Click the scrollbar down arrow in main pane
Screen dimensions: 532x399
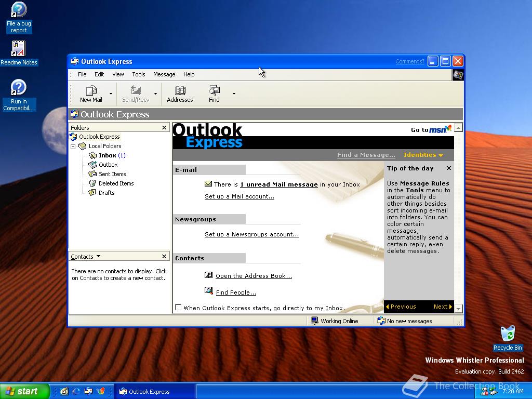click(458, 309)
